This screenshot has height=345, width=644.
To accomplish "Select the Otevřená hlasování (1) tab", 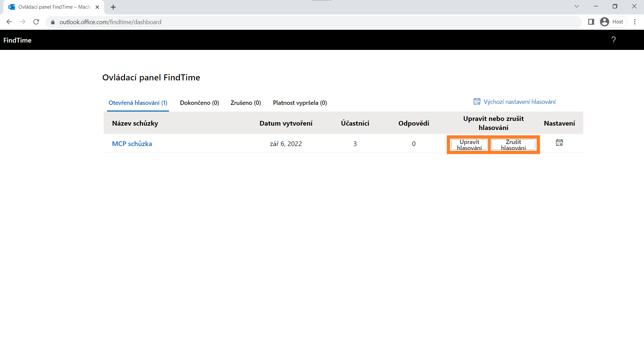I will pos(138,103).
